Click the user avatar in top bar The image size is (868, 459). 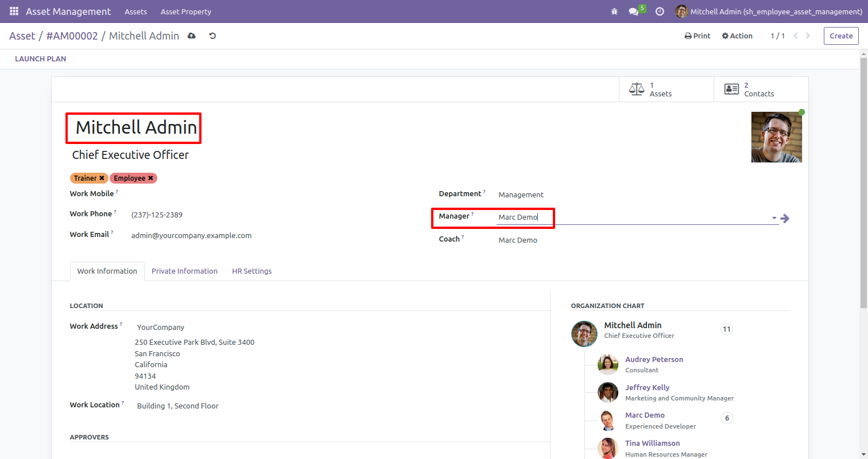click(x=681, y=11)
